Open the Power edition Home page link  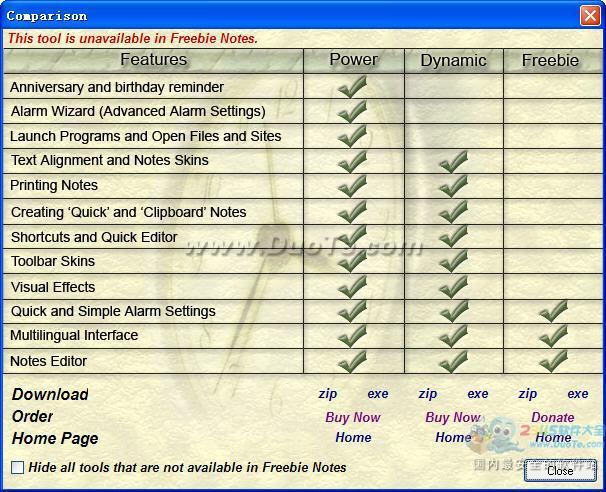pyautogui.click(x=353, y=437)
